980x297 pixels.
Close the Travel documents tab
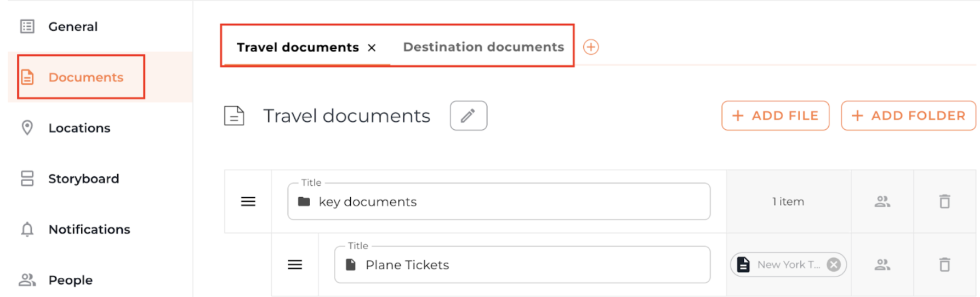[x=372, y=48]
